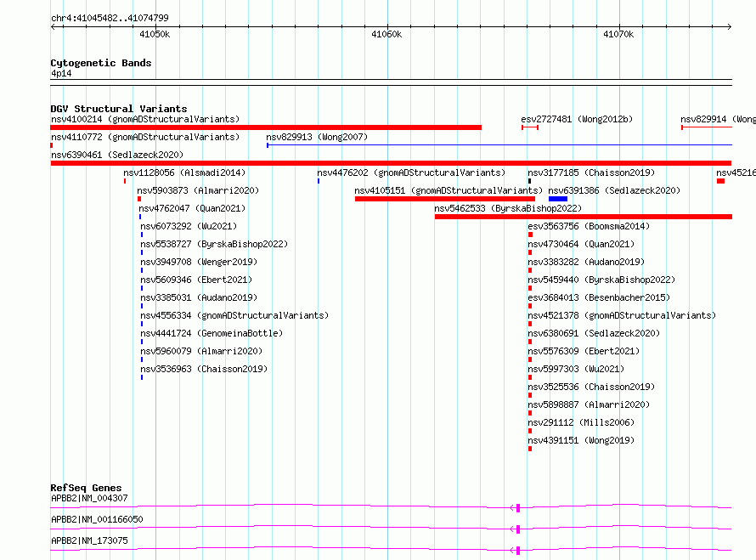Select the nsv5462533 ByrskaBishop2022 variant label
This screenshot has height=560, width=756.
[x=508, y=208]
